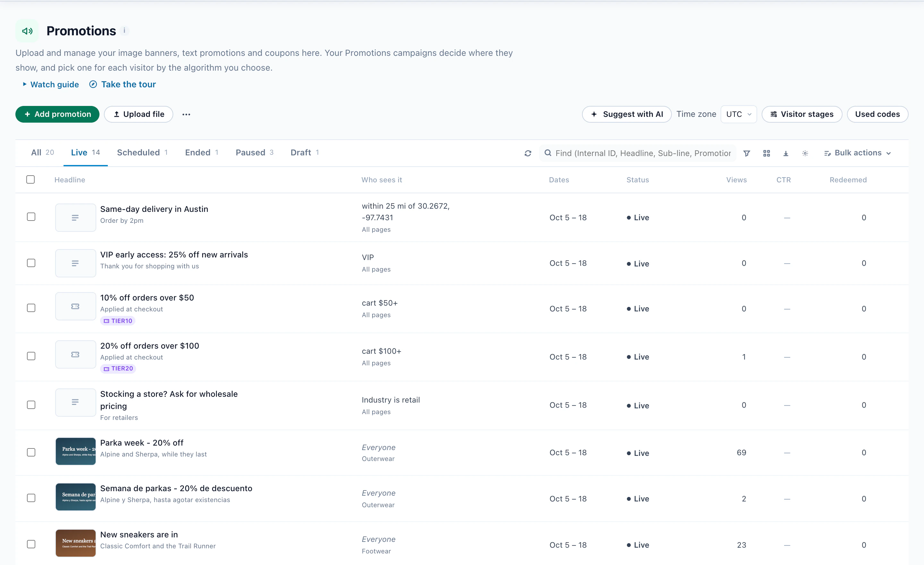The height and width of the screenshot is (565, 924).
Task: Open the info icon beside Promotions title
Action: pos(124,31)
